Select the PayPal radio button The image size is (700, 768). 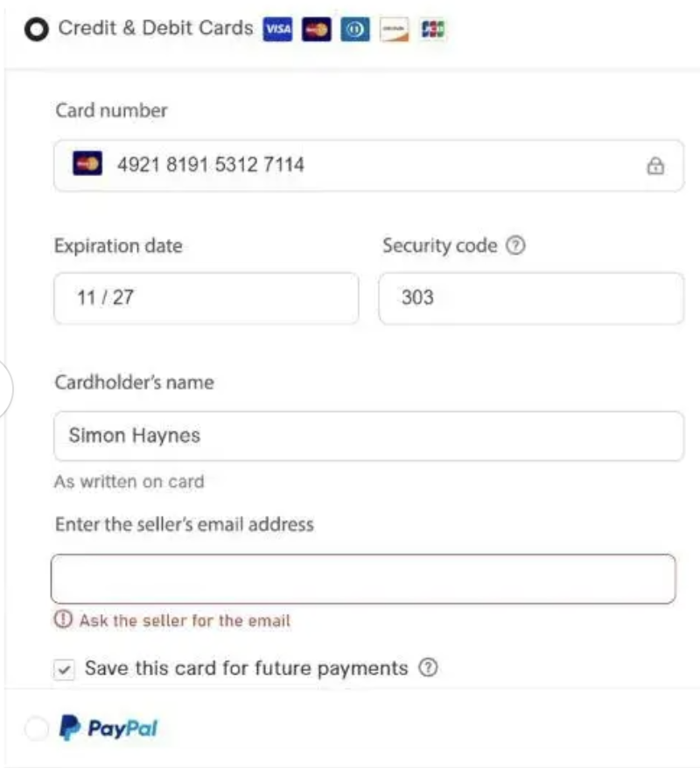tap(37, 728)
